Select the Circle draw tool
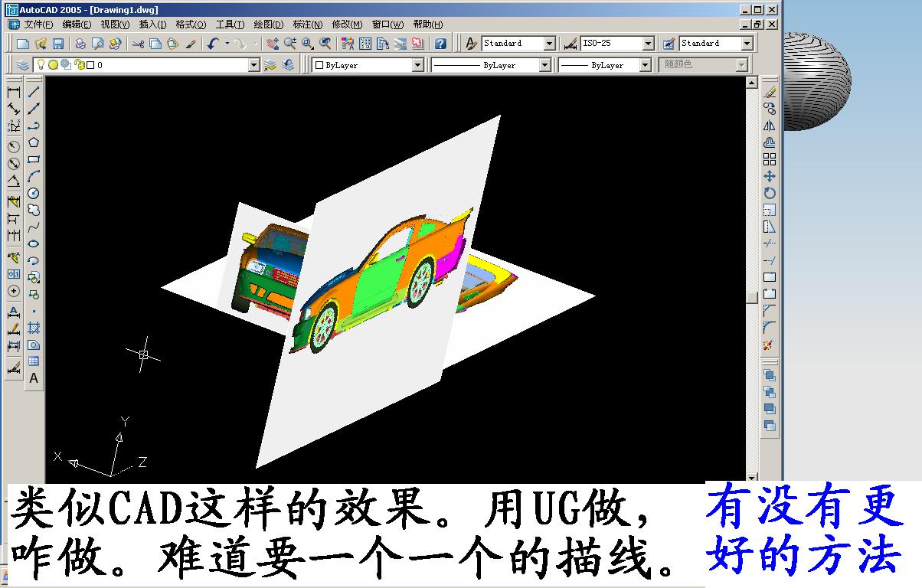 [34, 193]
